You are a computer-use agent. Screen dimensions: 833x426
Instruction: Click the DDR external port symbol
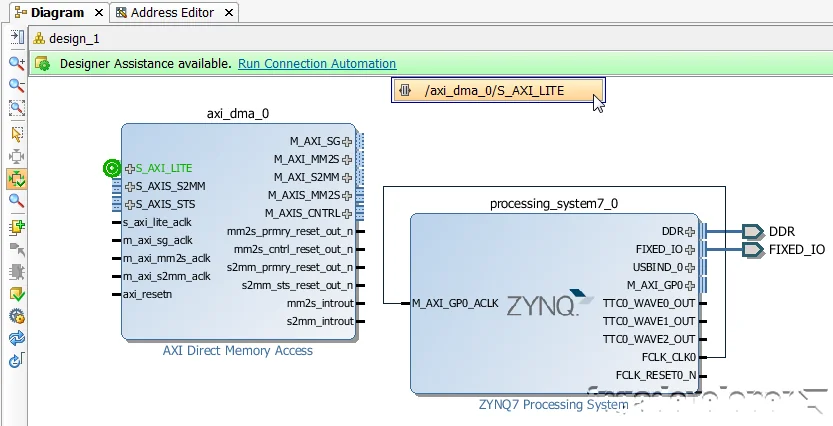753,232
